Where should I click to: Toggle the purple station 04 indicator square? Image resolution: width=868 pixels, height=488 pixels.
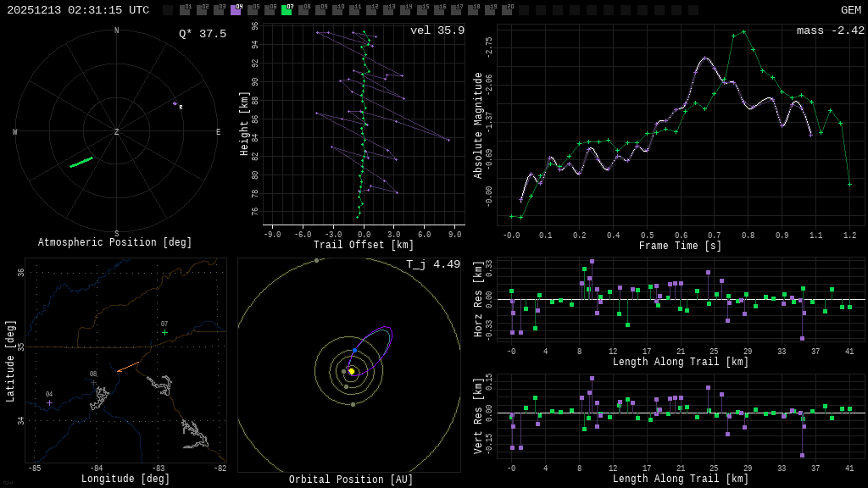(236, 10)
